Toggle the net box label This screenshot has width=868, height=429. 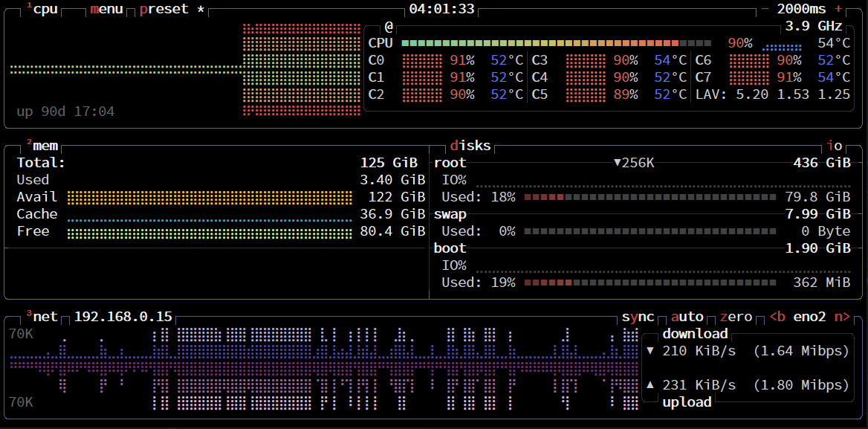coord(42,317)
